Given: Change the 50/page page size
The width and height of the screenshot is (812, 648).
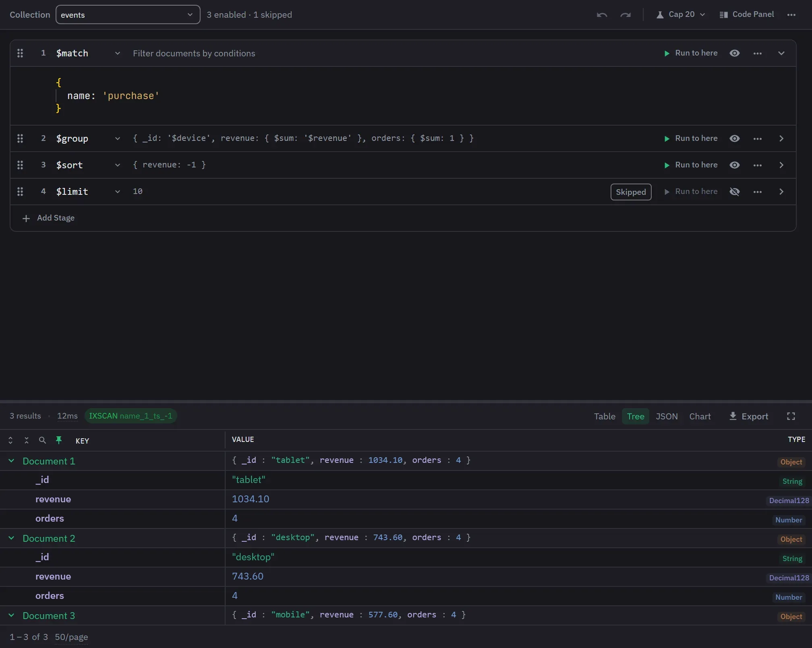Looking at the screenshot, I should [71, 637].
